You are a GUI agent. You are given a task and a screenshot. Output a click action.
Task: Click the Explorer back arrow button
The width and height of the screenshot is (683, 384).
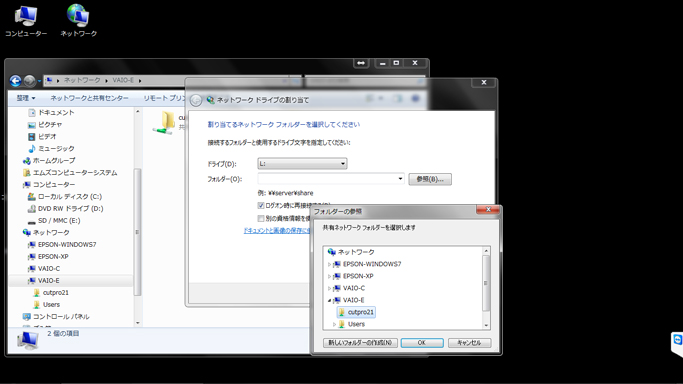click(x=15, y=81)
